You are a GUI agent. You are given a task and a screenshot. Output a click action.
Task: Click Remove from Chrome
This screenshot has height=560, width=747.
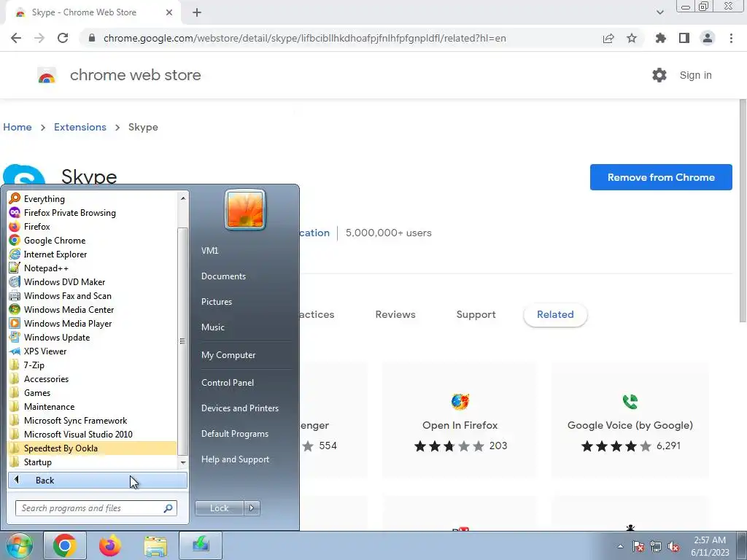click(661, 177)
